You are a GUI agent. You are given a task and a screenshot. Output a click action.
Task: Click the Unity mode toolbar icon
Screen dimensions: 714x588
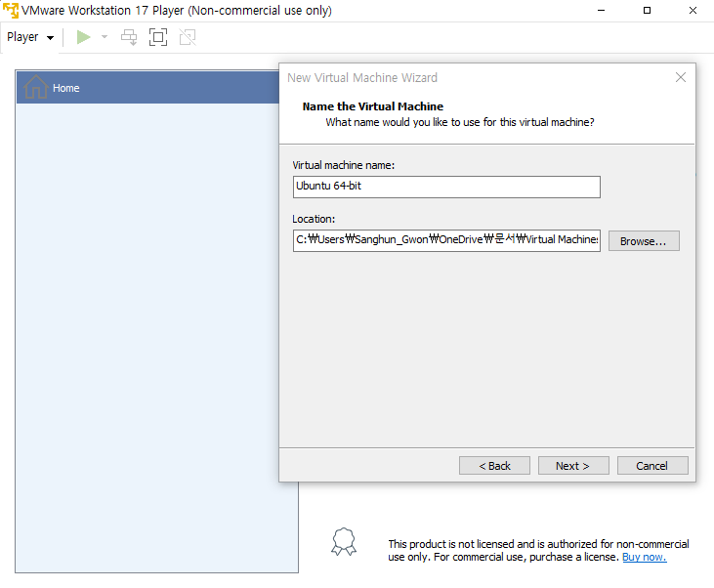[188, 37]
